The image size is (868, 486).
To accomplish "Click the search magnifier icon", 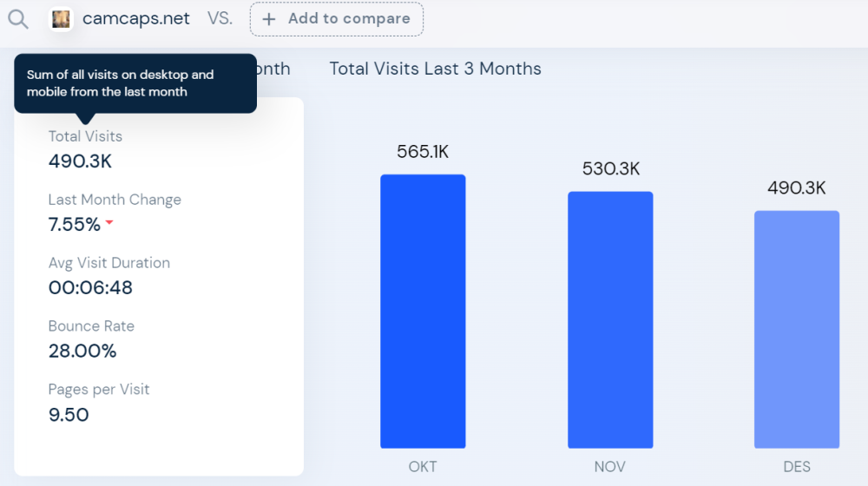I will pyautogui.click(x=18, y=19).
